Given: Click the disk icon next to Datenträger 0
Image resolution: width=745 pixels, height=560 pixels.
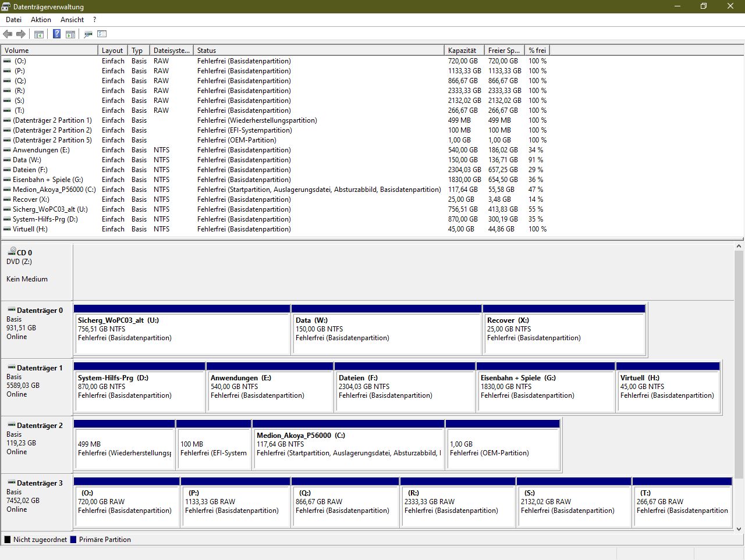Looking at the screenshot, I should pyautogui.click(x=12, y=310).
